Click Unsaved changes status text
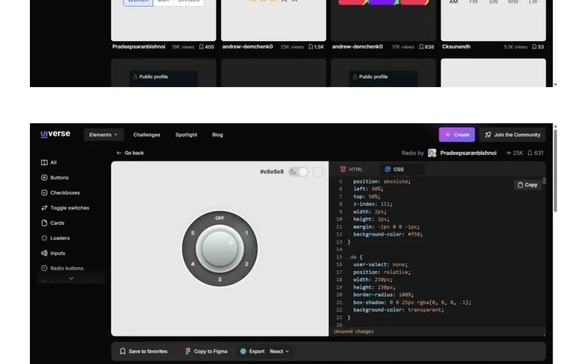This screenshot has width=588, height=364. click(354, 331)
